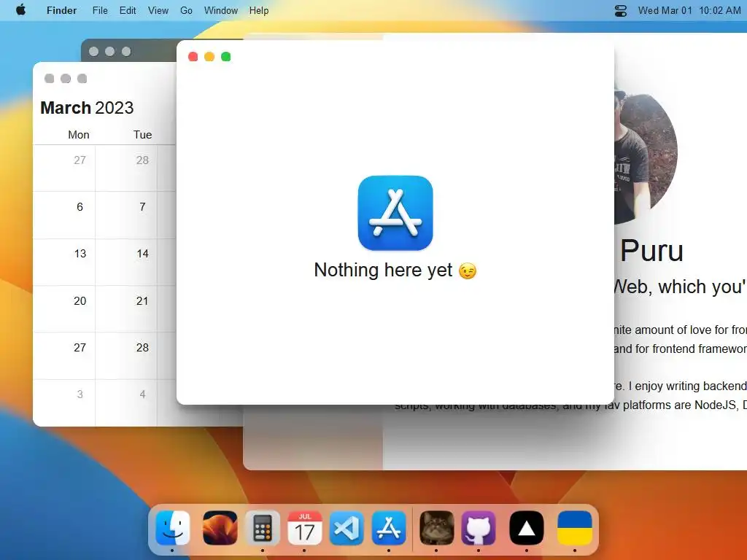Open the Finder menu
This screenshot has width=747, height=560.
tap(61, 10)
